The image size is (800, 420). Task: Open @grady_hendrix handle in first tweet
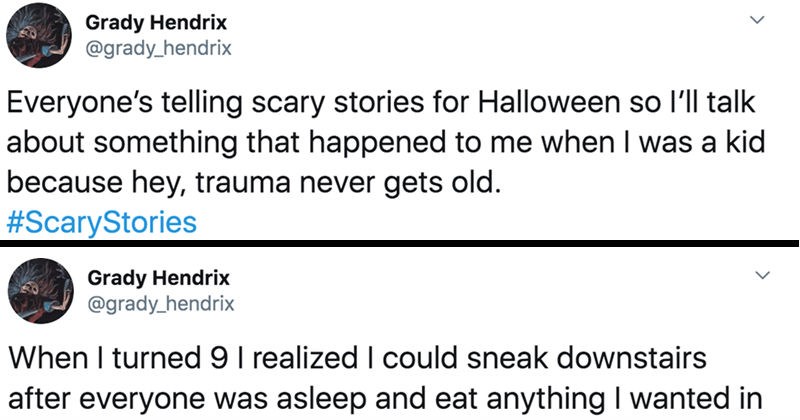pos(158,49)
